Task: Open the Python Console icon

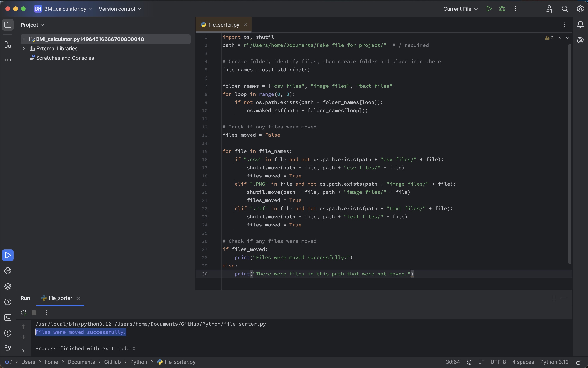Action: (x=8, y=271)
